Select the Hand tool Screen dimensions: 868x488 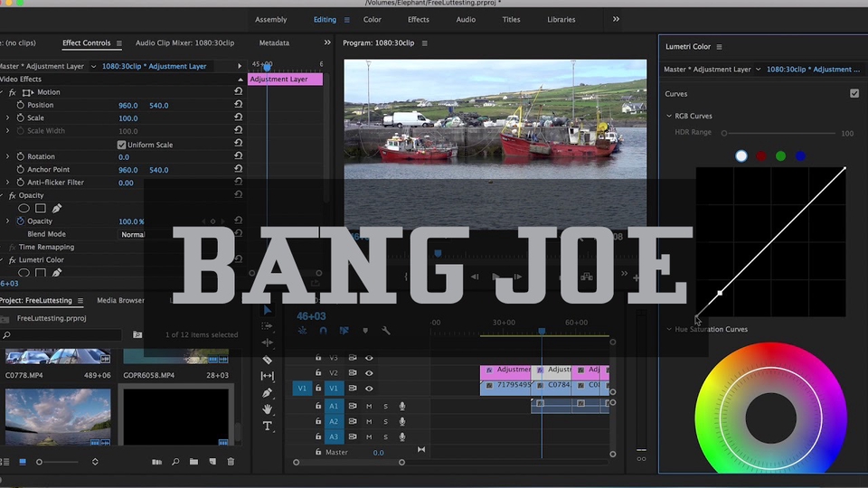click(x=268, y=408)
